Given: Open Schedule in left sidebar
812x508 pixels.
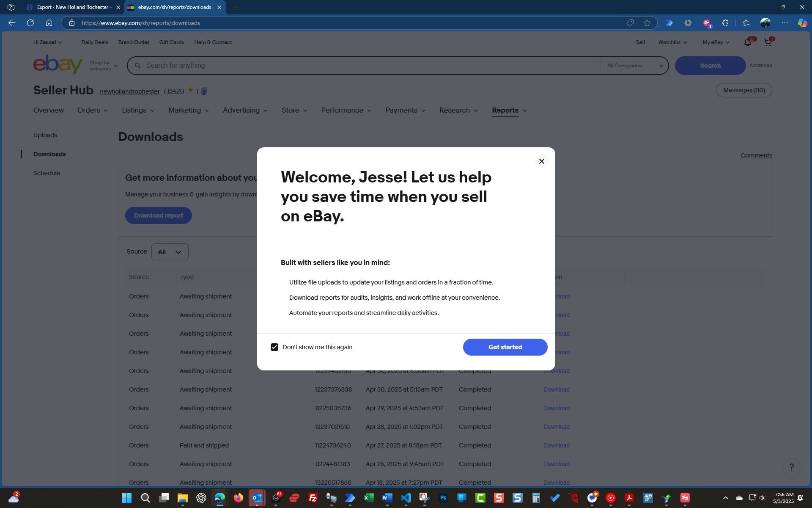Looking at the screenshot, I should [47, 173].
